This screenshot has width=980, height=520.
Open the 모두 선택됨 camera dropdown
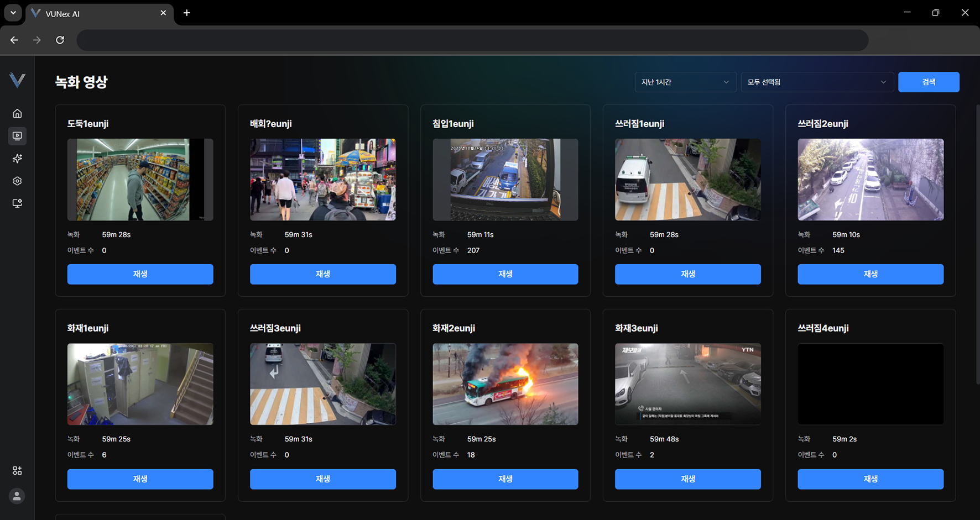816,82
